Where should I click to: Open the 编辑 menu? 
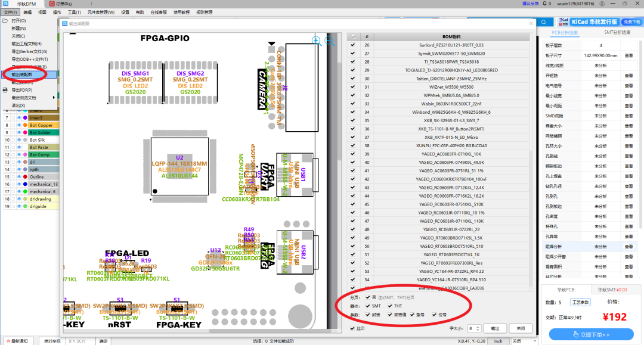pyautogui.click(x=27, y=13)
